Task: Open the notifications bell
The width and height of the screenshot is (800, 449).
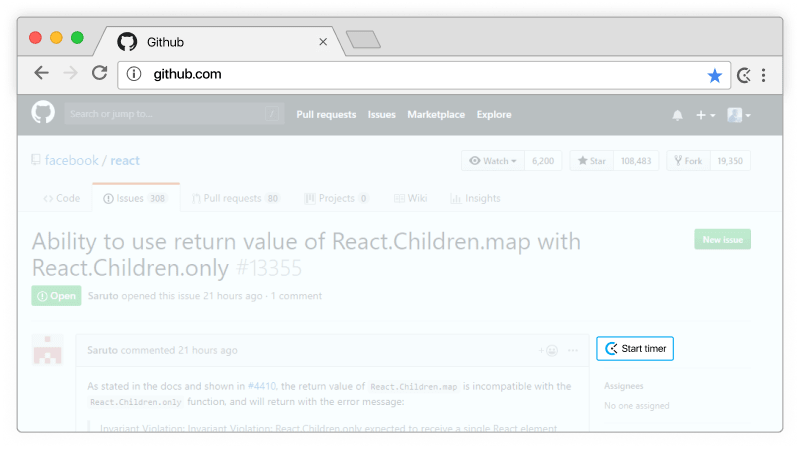Action: [x=678, y=115]
